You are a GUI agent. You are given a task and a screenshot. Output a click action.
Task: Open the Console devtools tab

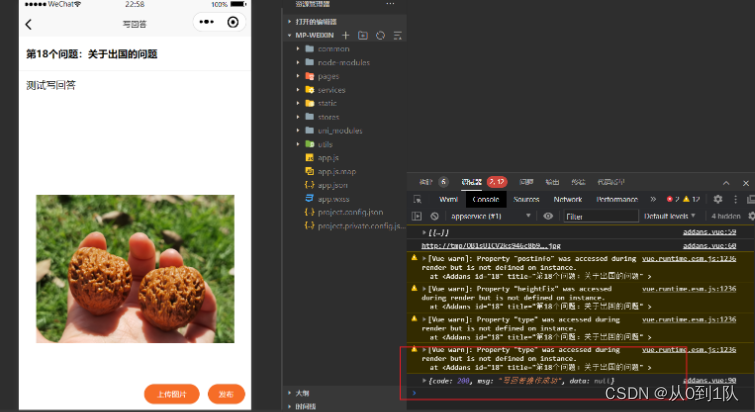[486, 199]
